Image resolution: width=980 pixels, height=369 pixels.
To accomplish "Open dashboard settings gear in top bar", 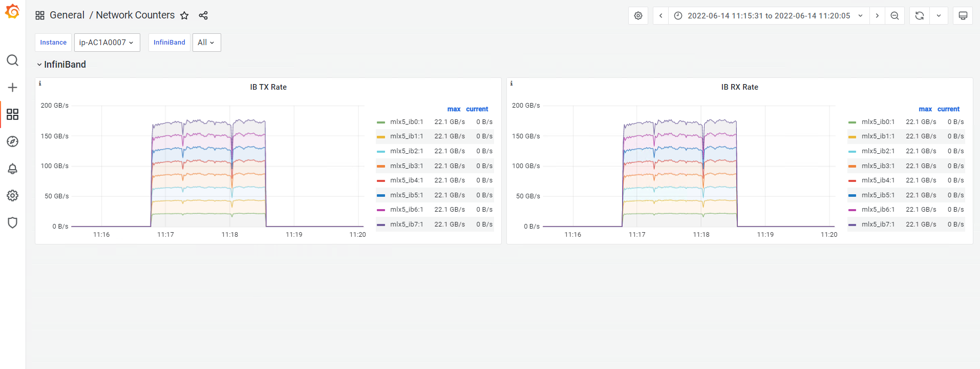I will [638, 15].
